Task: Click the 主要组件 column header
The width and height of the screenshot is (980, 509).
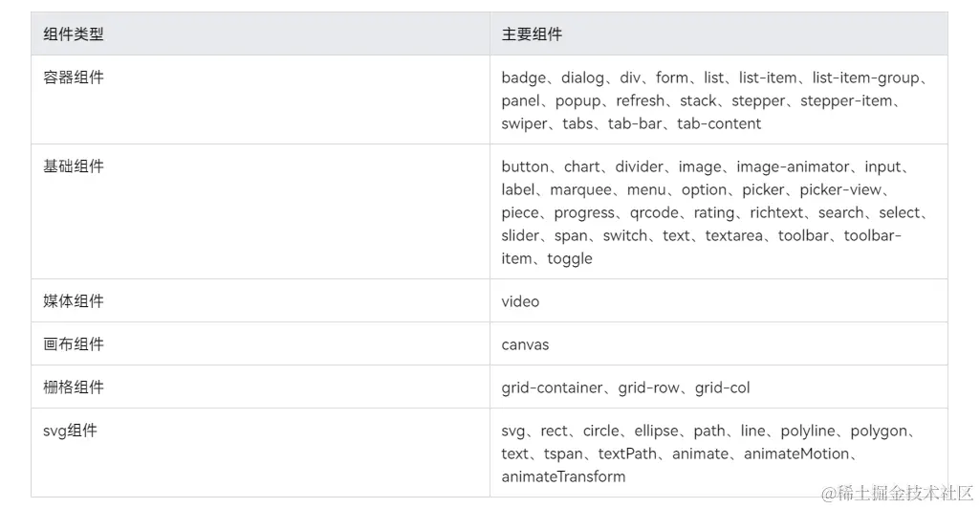Action: tap(532, 34)
